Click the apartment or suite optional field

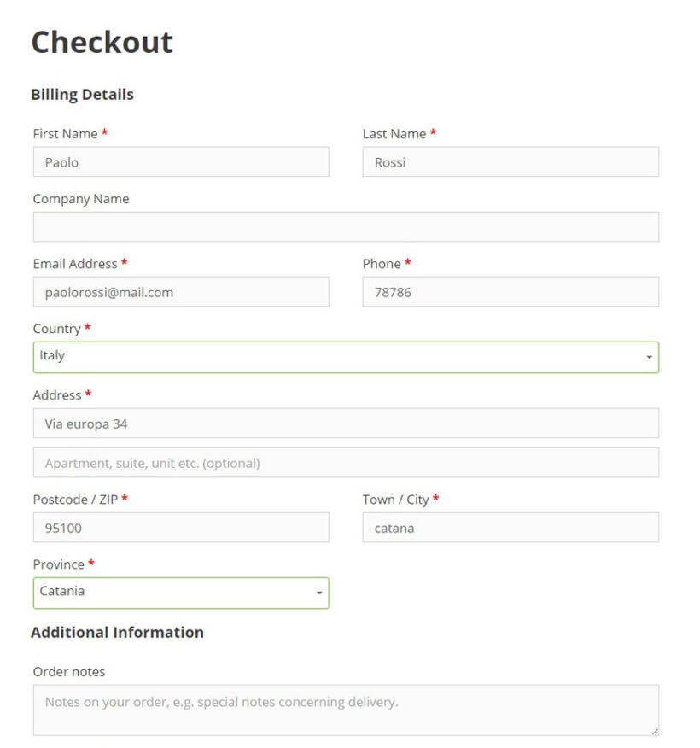click(x=345, y=462)
